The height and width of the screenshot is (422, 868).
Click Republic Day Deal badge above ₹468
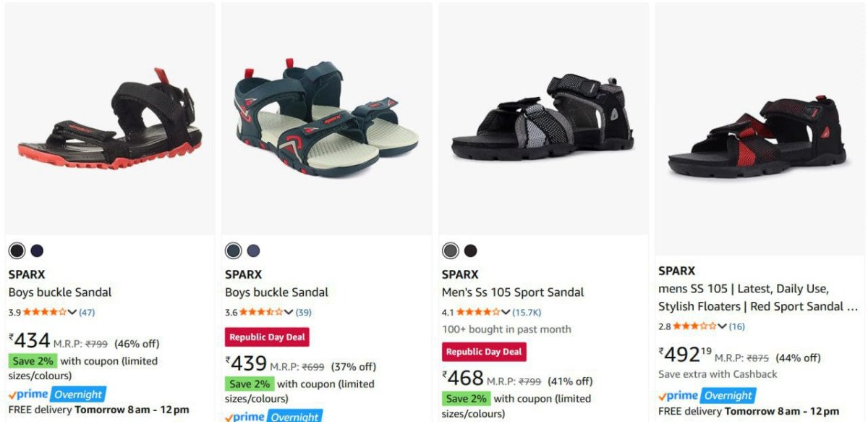pos(484,352)
